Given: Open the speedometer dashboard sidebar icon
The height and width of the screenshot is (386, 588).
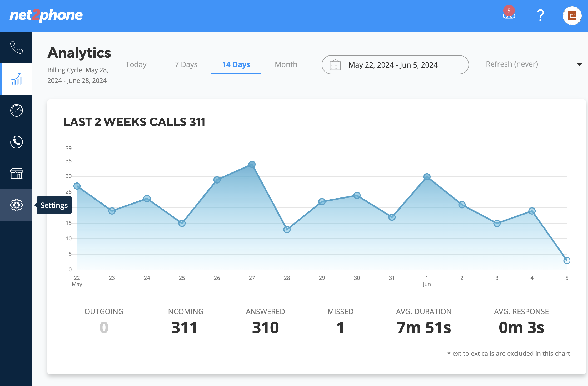Looking at the screenshot, I should 16,110.
